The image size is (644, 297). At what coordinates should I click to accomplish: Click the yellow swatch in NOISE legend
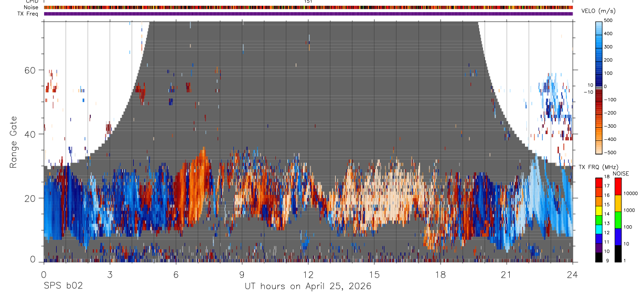click(618, 203)
